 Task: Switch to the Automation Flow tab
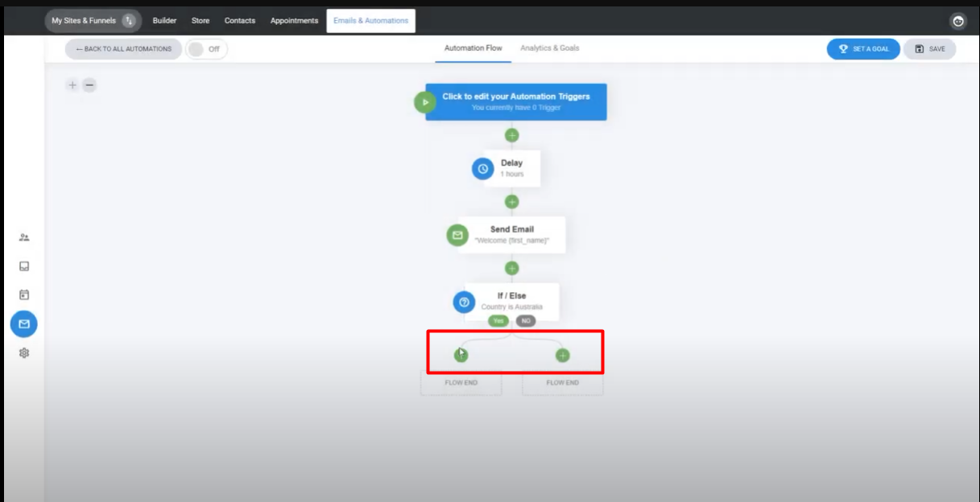point(473,48)
